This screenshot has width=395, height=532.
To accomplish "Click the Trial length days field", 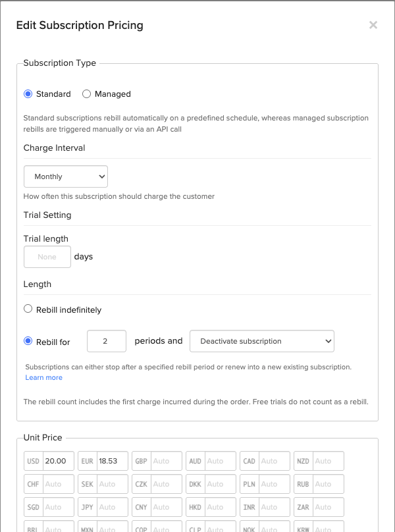I will coord(47,257).
